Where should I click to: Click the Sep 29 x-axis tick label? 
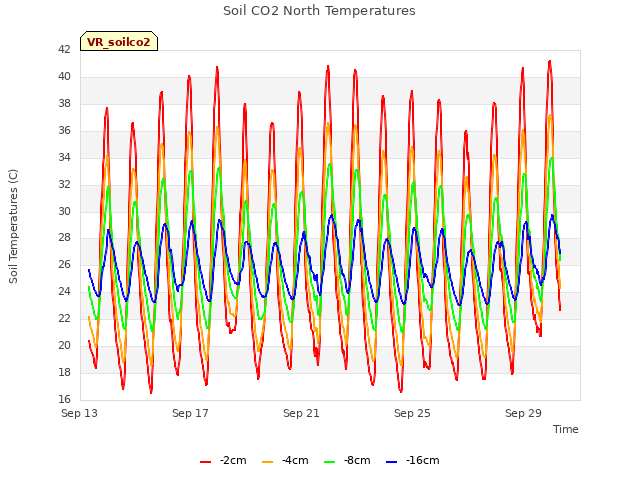[x=523, y=413]
